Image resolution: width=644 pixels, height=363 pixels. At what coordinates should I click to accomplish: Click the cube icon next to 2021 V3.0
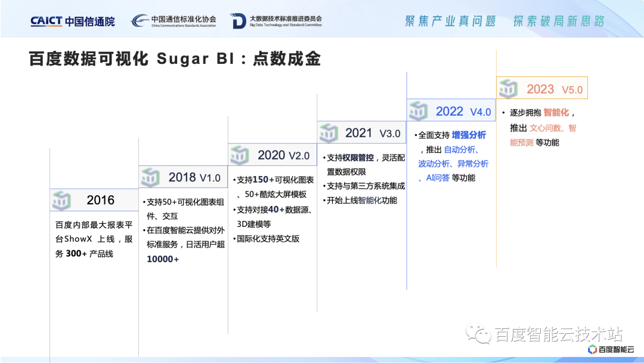[x=328, y=133]
